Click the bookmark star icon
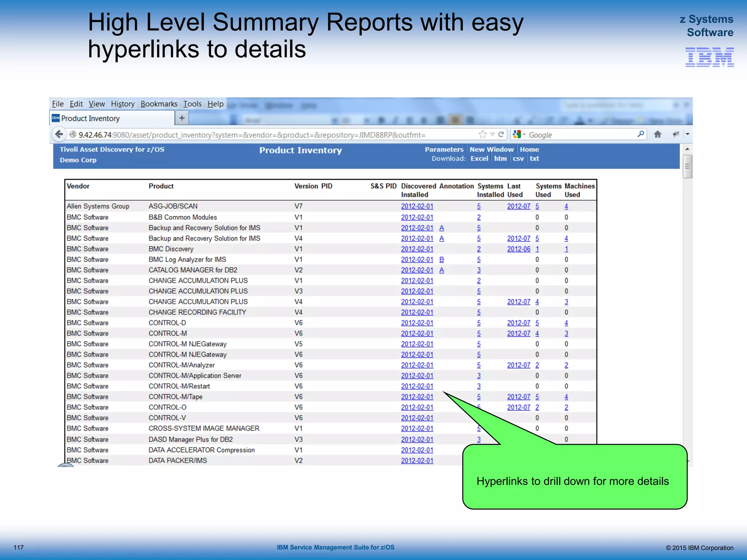 tap(483, 135)
